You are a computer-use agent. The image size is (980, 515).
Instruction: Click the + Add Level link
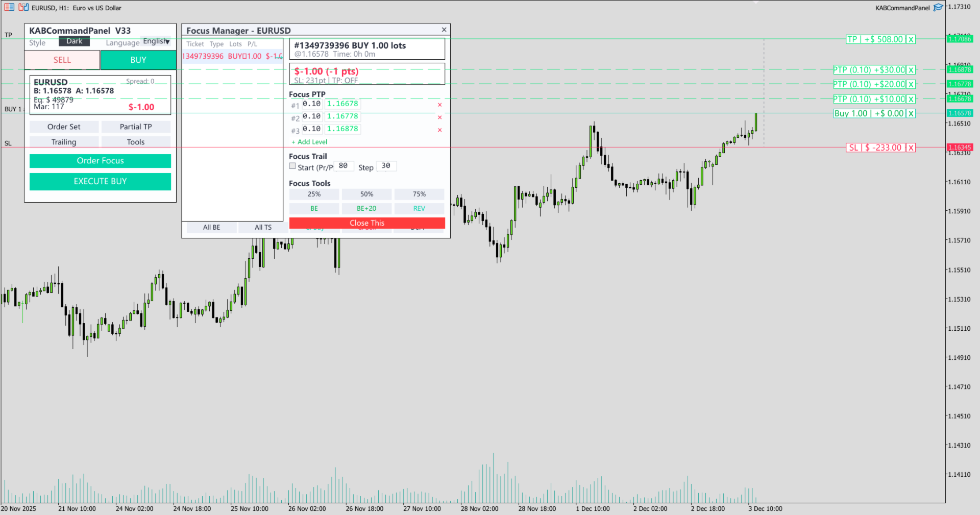click(x=309, y=142)
